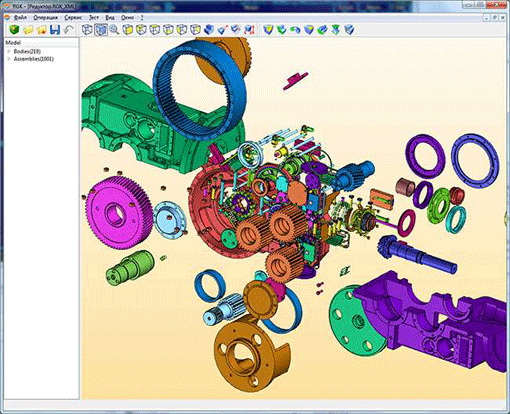Click the red and blue mirror icon
510x414 pixels.
249,30
